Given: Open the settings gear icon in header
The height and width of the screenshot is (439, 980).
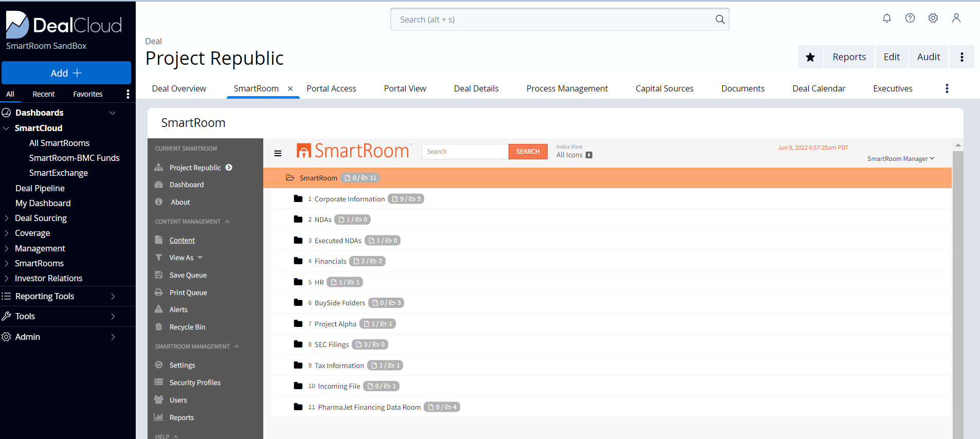Looking at the screenshot, I should tap(933, 19).
